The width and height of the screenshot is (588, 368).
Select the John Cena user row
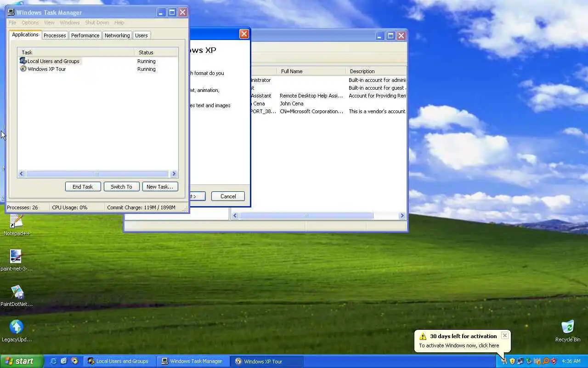pos(329,103)
